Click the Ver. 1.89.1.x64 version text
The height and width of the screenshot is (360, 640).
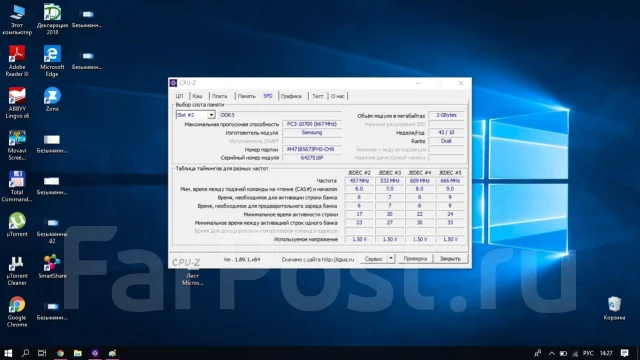242,259
